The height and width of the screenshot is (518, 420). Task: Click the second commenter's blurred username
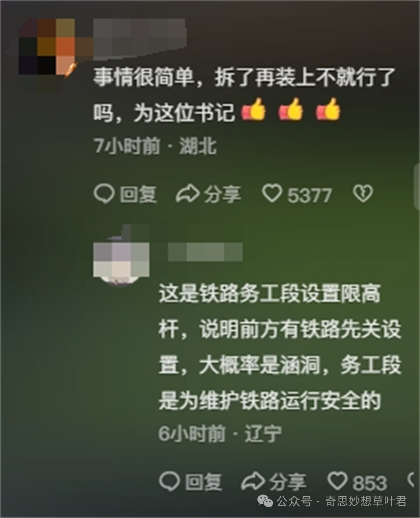point(205,252)
